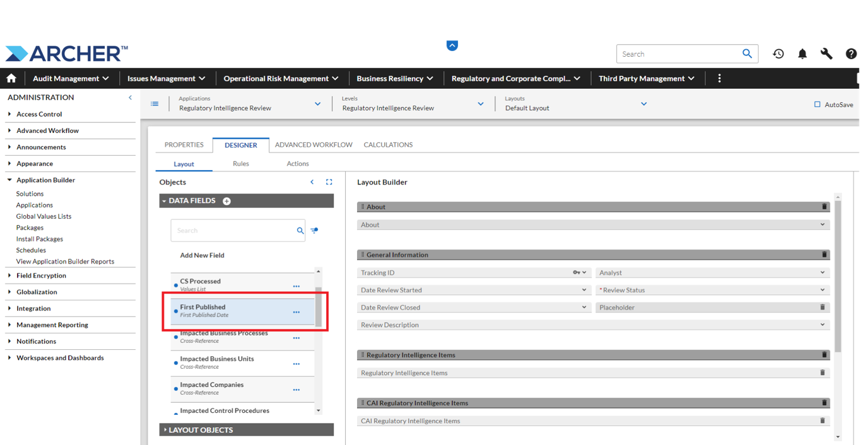The width and height of the screenshot is (868, 445).
Task: Collapse the Administration side panel arrow
Action: click(x=130, y=97)
